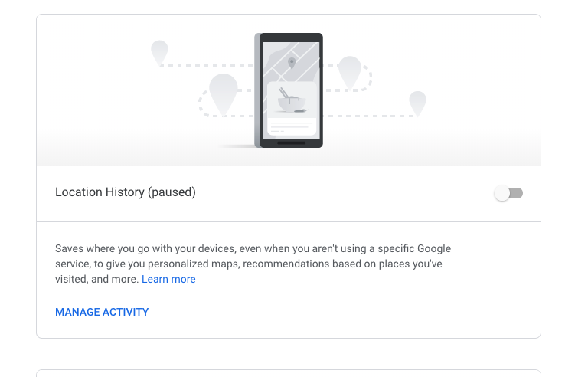Viewport: 588px width, 377px height.
Task: Tap the dark pin on the phone's map
Action: point(291,62)
